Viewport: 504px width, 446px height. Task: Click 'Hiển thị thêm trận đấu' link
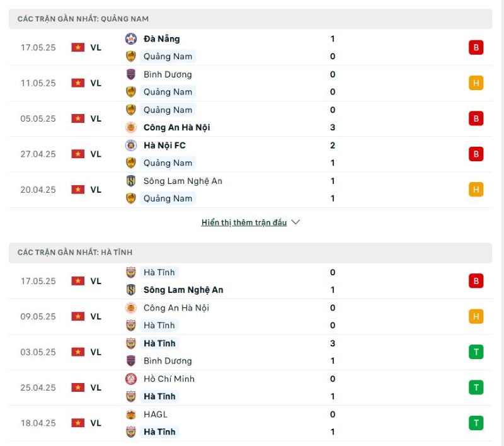point(244,222)
